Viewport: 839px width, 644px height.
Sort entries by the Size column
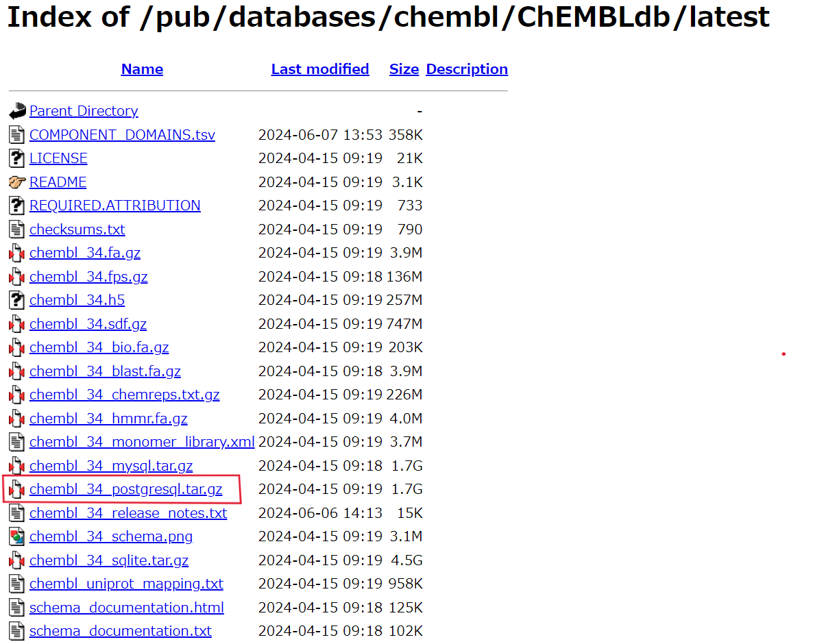(404, 69)
